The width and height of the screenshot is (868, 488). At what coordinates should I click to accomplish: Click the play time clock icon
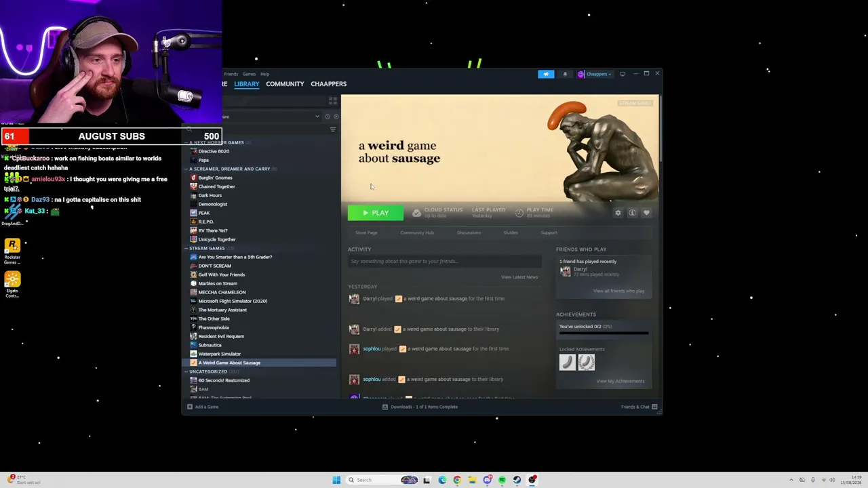[519, 213]
